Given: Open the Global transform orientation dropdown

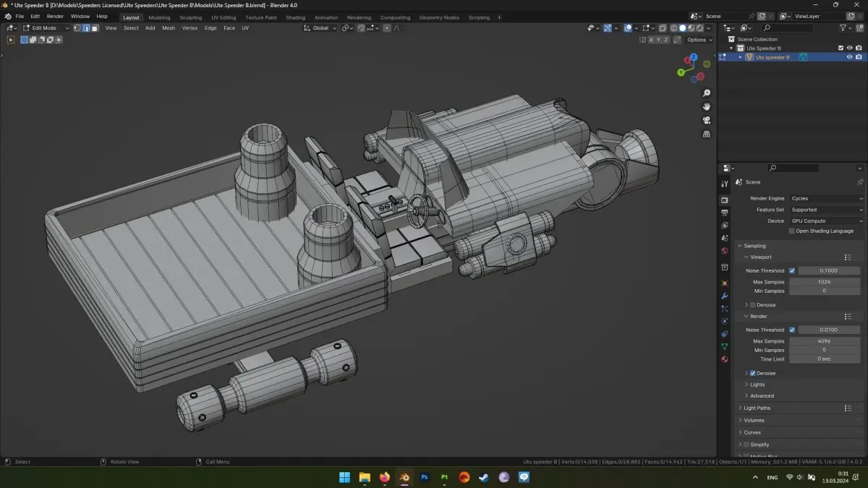Looking at the screenshot, I should click(x=319, y=28).
